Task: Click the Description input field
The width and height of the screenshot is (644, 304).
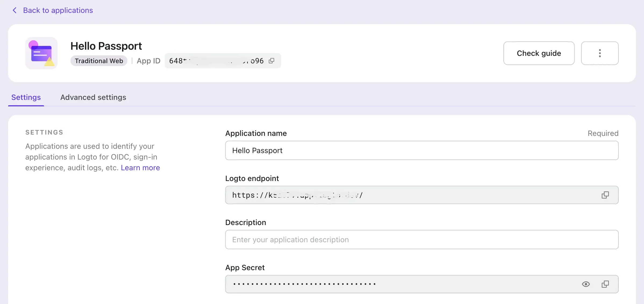Action: (x=422, y=239)
